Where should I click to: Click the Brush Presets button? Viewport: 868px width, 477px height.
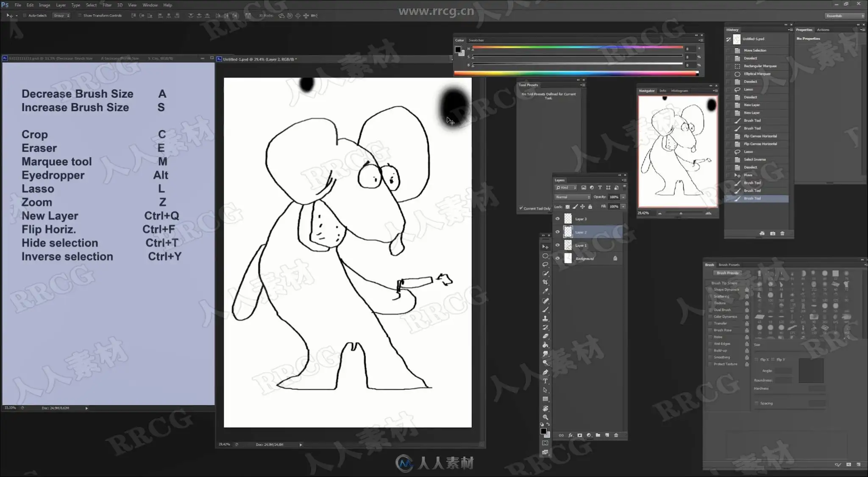tap(727, 273)
